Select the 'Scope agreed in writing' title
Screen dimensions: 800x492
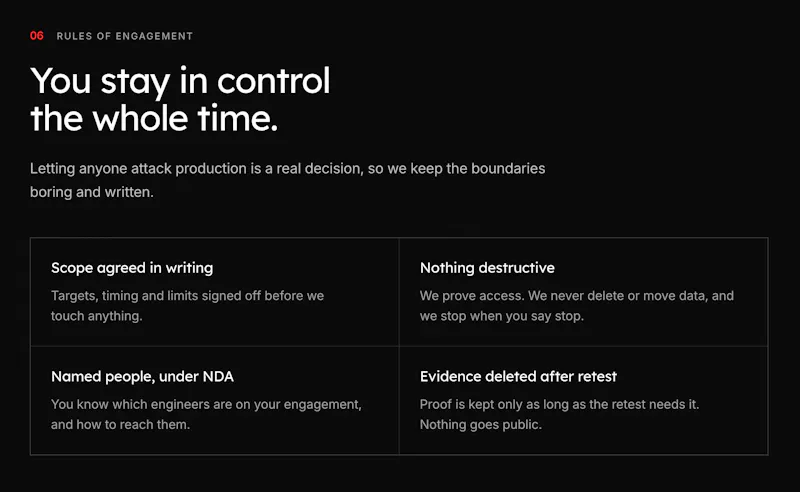(132, 268)
